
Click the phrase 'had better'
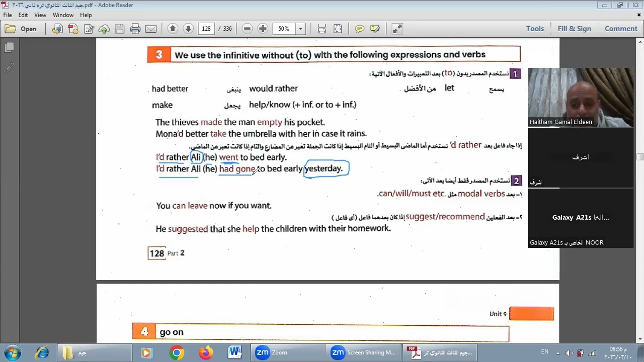(x=170, y=88)
